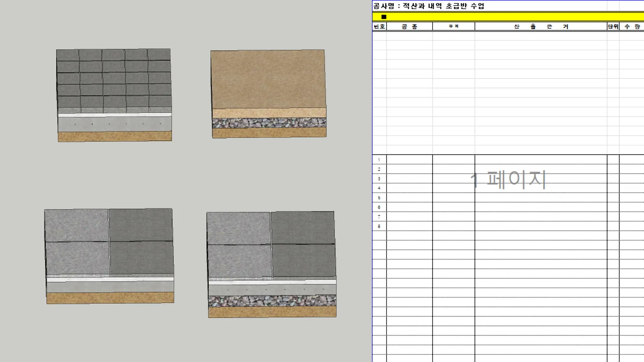Select the small paver block paving model
Viewport: 644px width, 362px height.
114,84
